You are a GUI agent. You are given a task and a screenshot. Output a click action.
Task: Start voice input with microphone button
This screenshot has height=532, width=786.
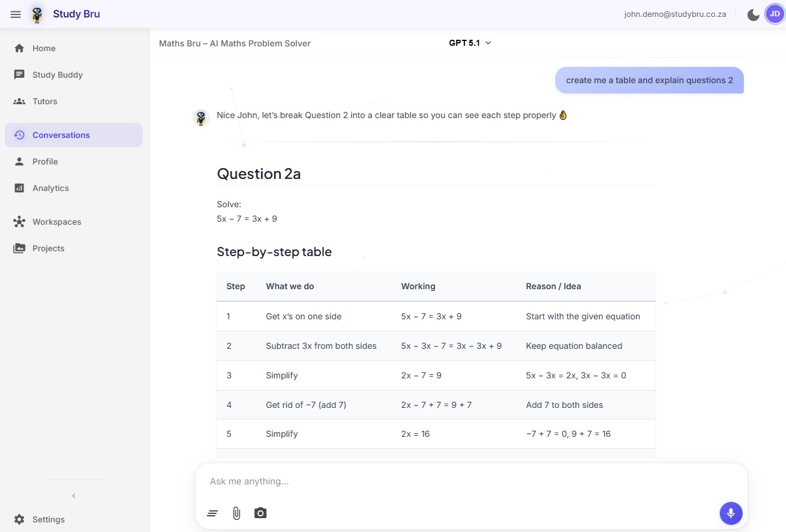tap(731, 513)
